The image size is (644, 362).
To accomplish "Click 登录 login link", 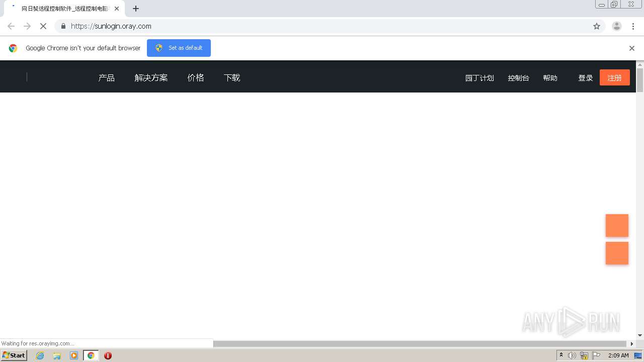I will point(586,78).
